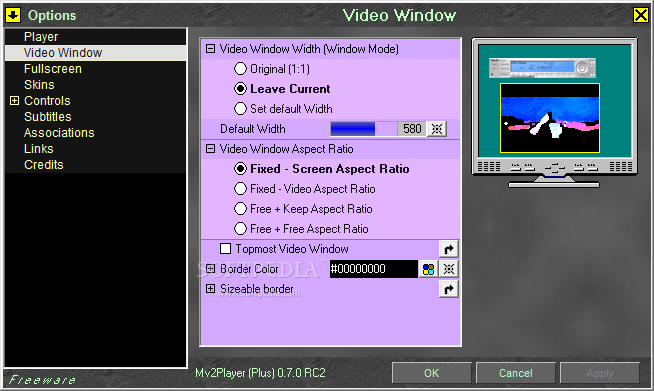Click the arrow button beside Sizeable border
The height and width of the screenshot is (391, 654).
[x=449, y=289]
